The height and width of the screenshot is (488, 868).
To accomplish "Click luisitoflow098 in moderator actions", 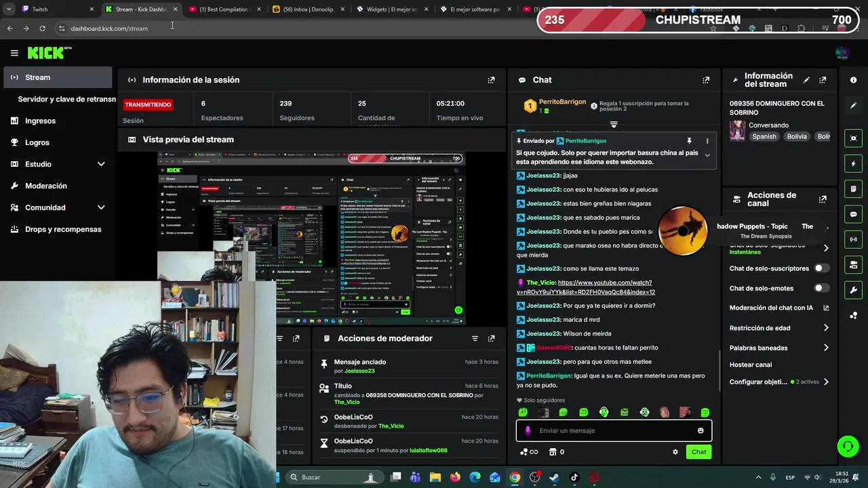I will coord(428,450).
